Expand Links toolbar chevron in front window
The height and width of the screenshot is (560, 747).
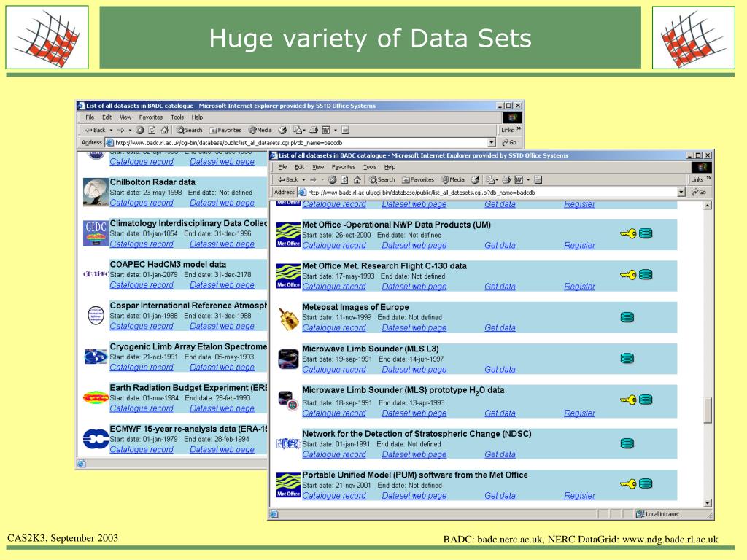pyautogui.click(x=708, y=179)
